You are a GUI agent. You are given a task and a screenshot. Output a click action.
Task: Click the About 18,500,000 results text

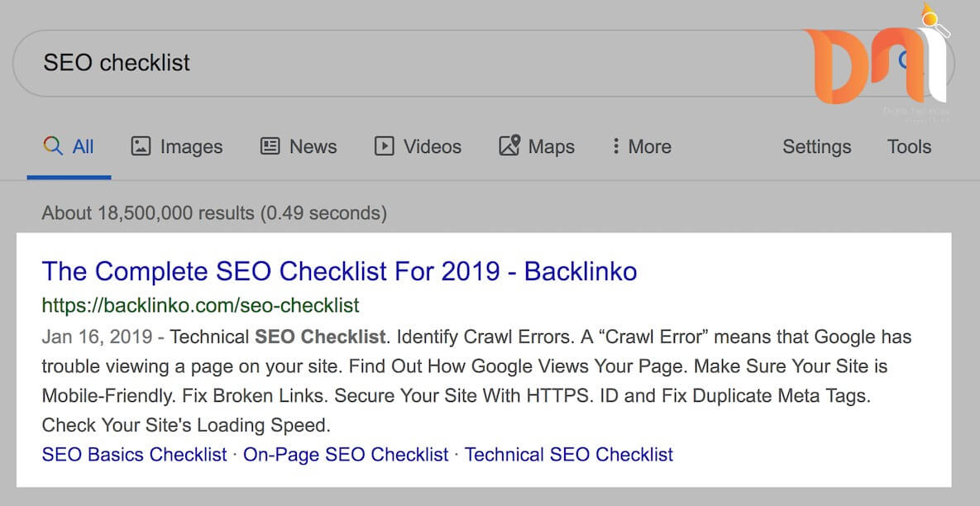pyautogui.click(x=214, y=213)
